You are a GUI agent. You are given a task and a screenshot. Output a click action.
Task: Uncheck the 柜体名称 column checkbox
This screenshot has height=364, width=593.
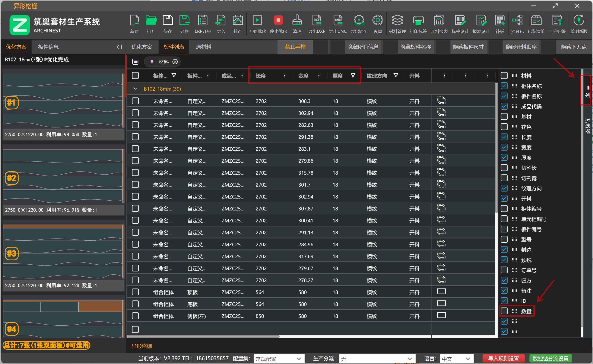(504, 86)
